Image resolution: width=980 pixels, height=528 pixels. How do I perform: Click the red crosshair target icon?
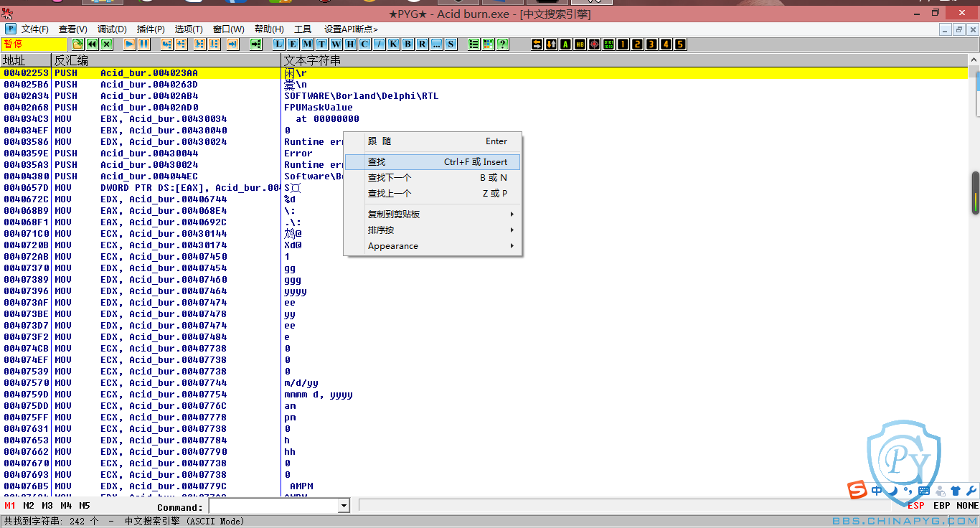click(595, 44)
